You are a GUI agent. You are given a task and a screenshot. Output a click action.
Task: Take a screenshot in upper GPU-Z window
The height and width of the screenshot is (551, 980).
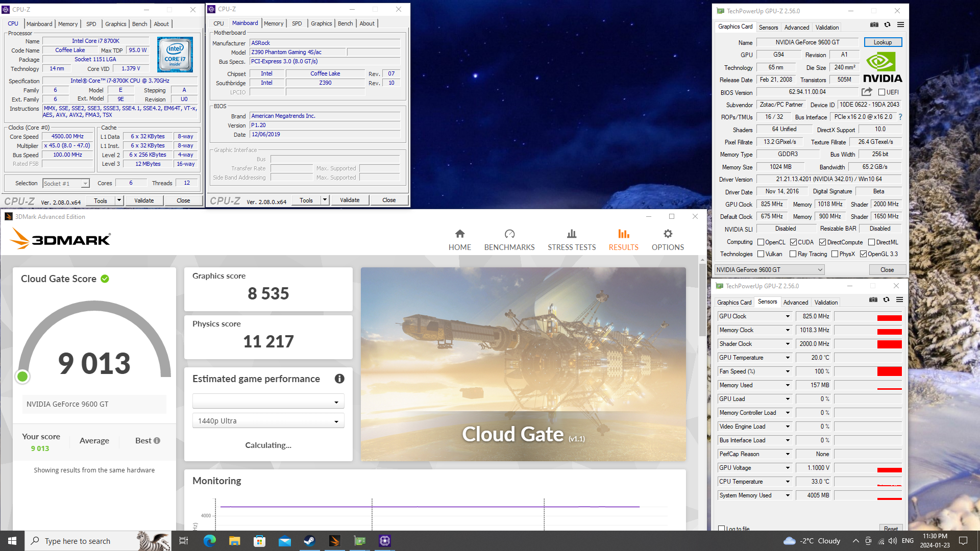tap(874, 24)
